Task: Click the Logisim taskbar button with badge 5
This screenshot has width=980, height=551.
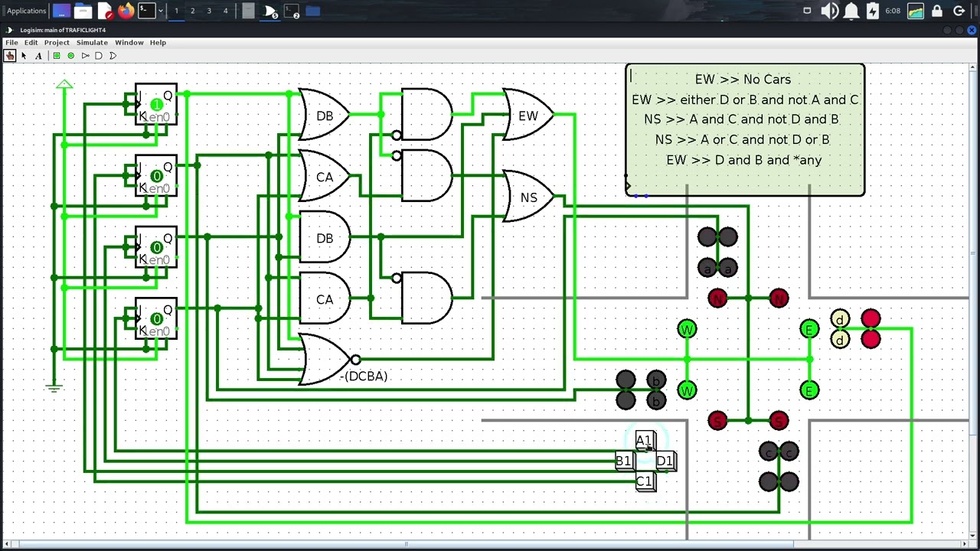Action: [x=270, y=11]
